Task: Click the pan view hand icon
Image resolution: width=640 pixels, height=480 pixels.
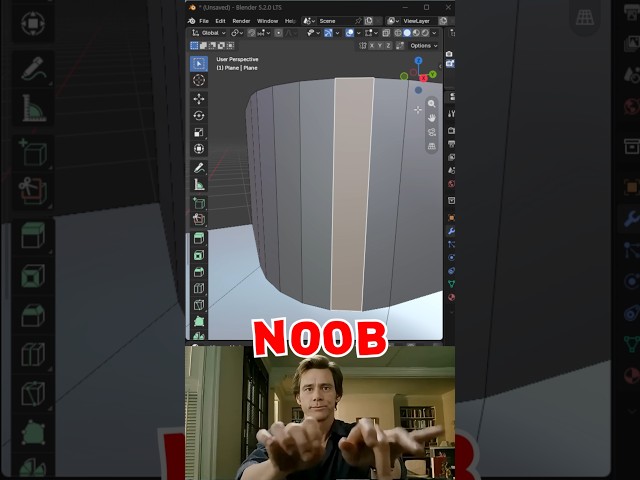Action: 431,118
